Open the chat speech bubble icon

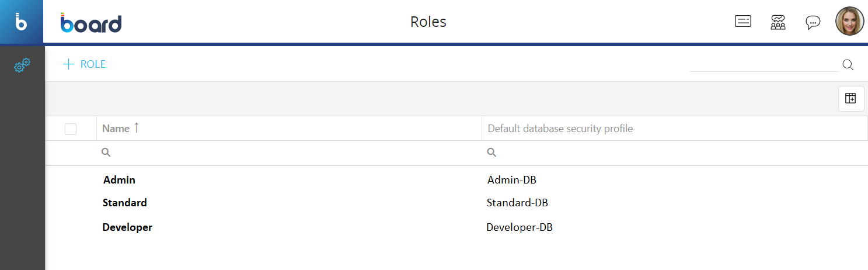click(x=813, y=22)
